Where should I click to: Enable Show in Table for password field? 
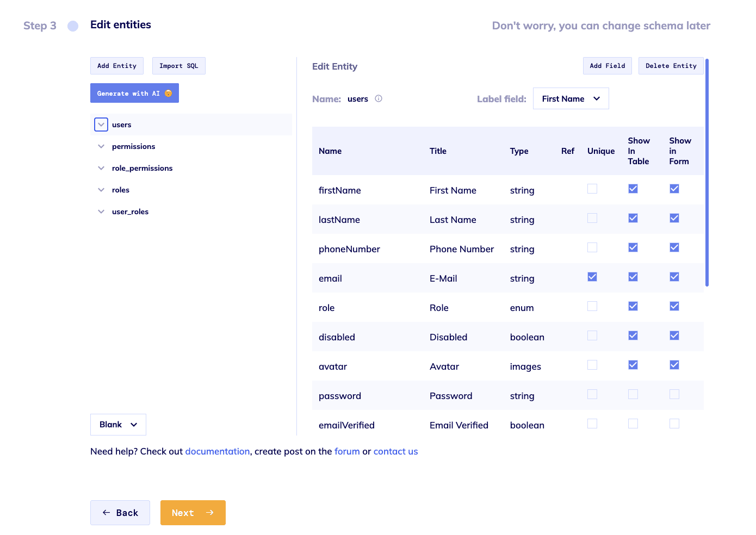633,394
